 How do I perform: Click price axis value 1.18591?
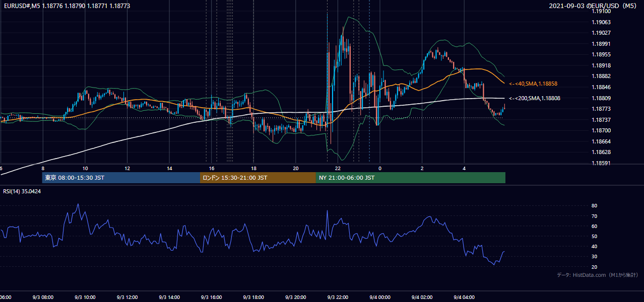(602, 163)
